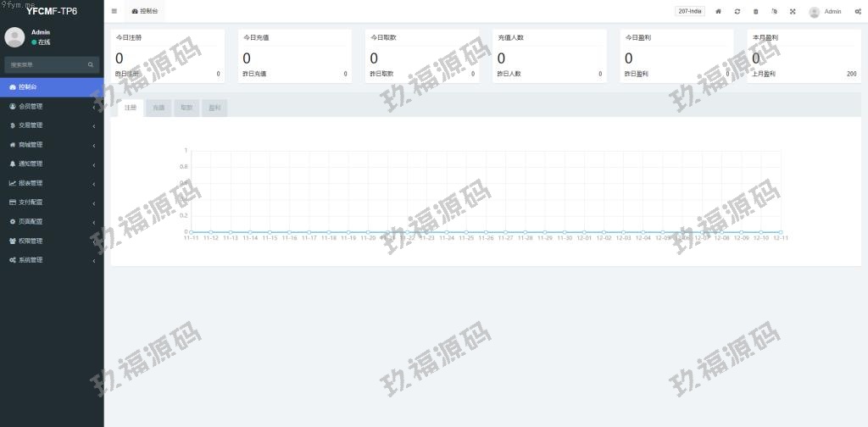
Task: Switch to the 充值 chart tab
Action: click(159, 108)
